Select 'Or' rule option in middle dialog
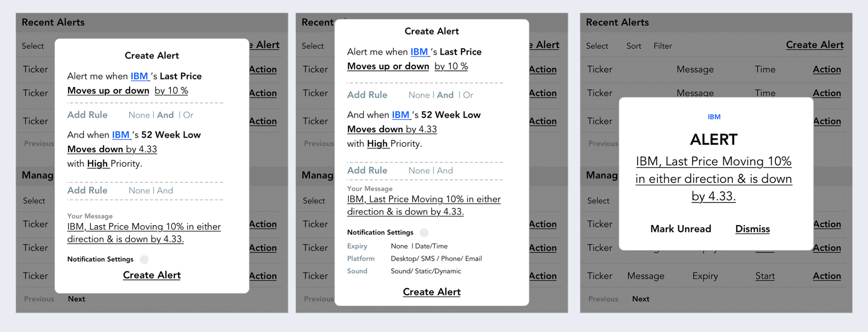Viewport: 868px width, 332px height. tap(468, 95)
